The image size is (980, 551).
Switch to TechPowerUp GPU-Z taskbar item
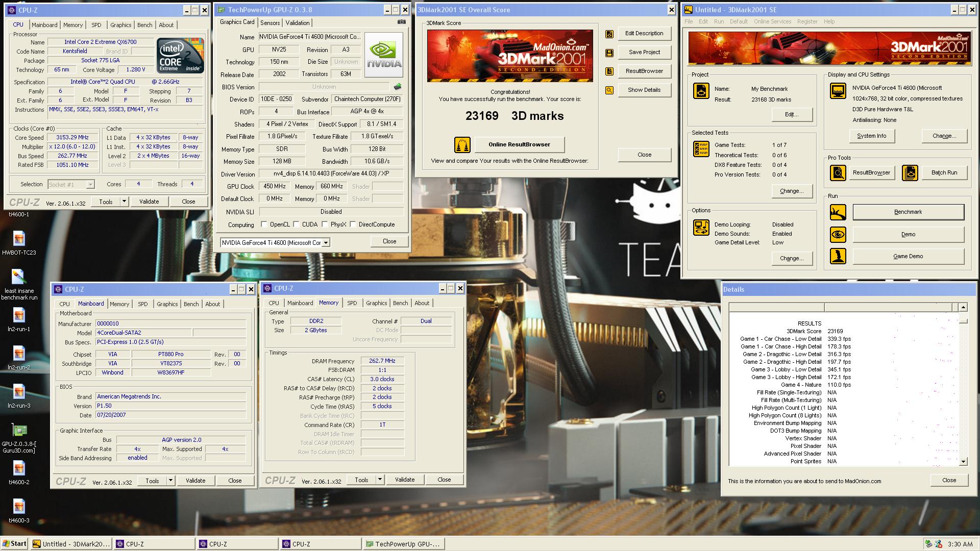click(x=404, y=544)
